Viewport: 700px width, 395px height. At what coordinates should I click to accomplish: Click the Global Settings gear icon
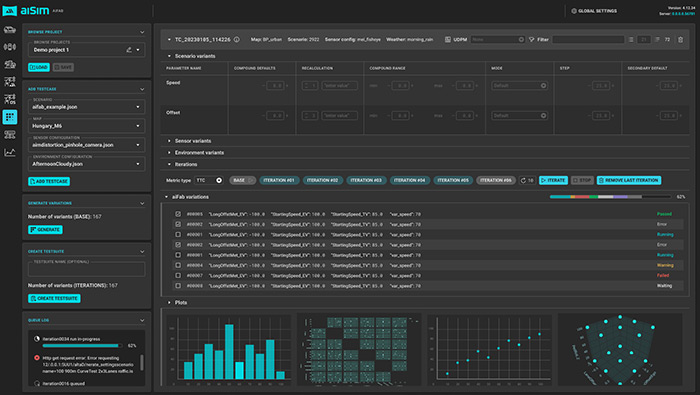click(574, 11)
